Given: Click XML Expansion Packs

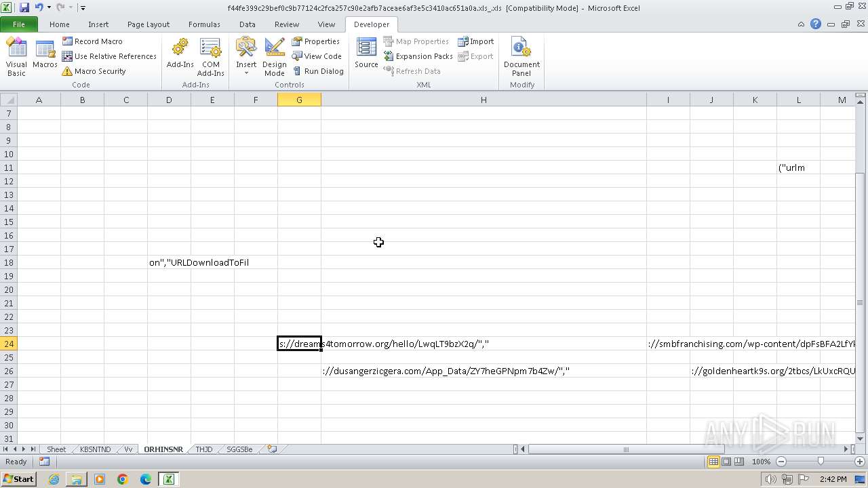Looking at the screenshot, I should coord(418,56).
